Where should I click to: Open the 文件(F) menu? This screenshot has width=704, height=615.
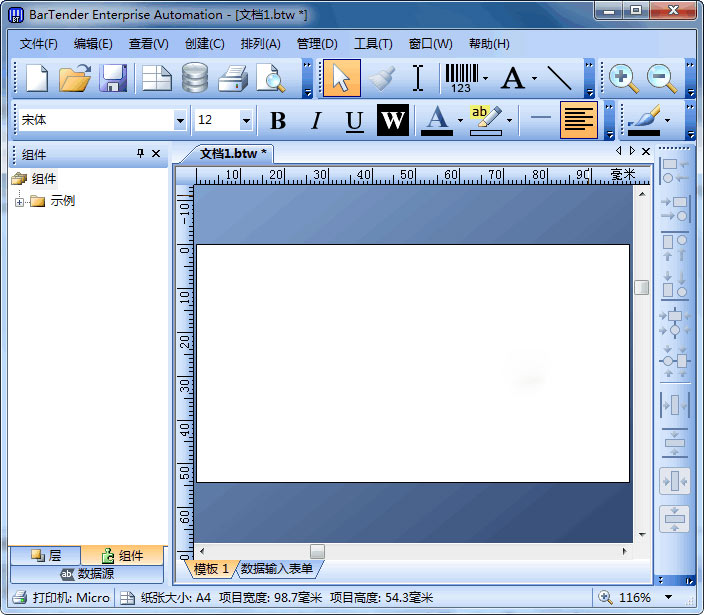39,44
